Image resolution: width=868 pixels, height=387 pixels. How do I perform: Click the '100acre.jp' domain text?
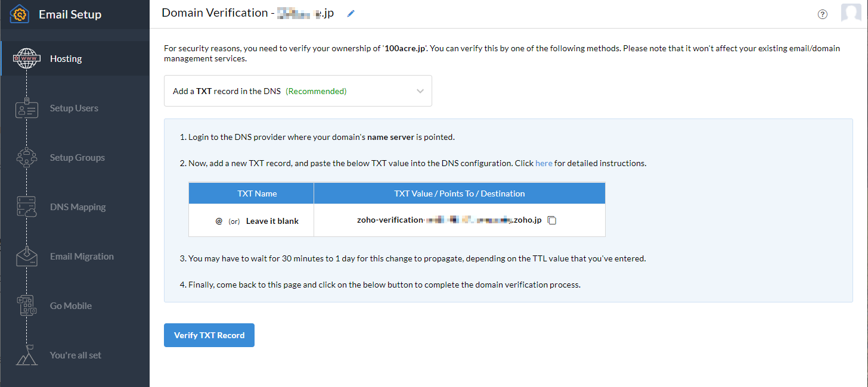[405, 48]
